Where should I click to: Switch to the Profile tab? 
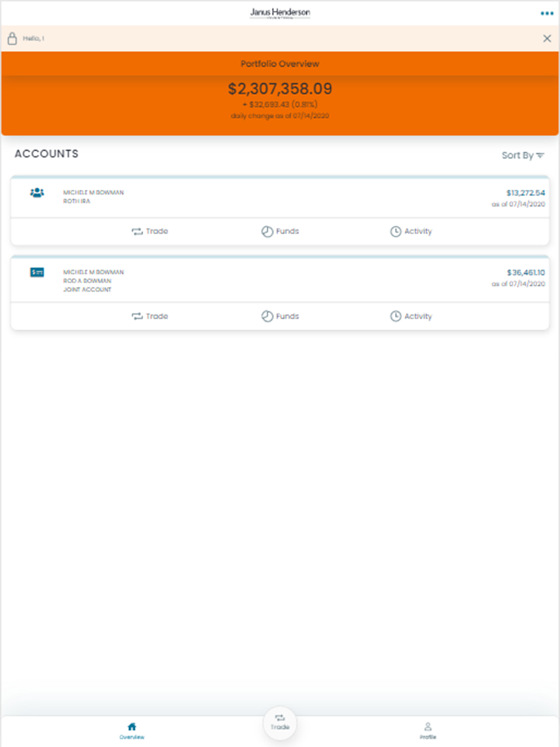pyautogui.click(x=428, y=731)
